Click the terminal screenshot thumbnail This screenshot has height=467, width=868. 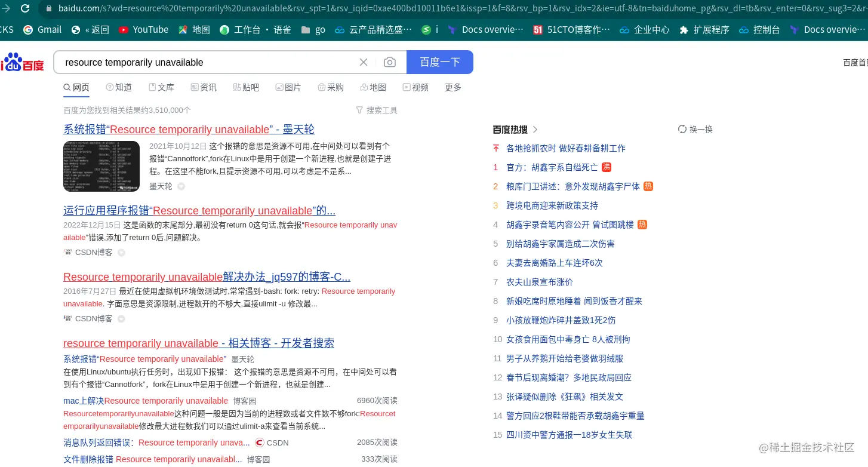(101, 167)
